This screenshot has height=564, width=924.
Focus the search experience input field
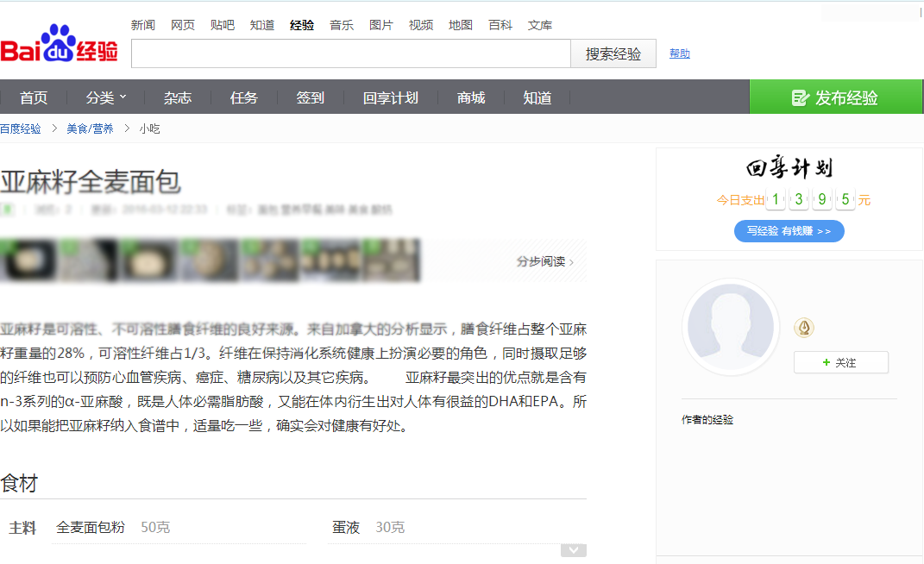tap(350, 53)
